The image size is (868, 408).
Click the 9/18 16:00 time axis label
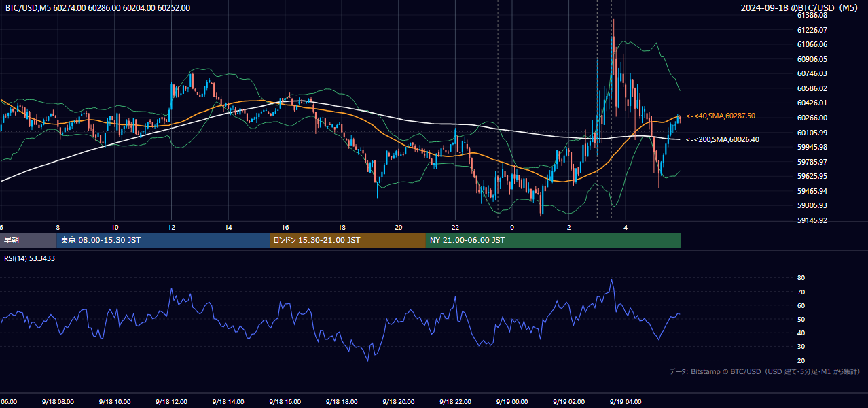(285, 402)
